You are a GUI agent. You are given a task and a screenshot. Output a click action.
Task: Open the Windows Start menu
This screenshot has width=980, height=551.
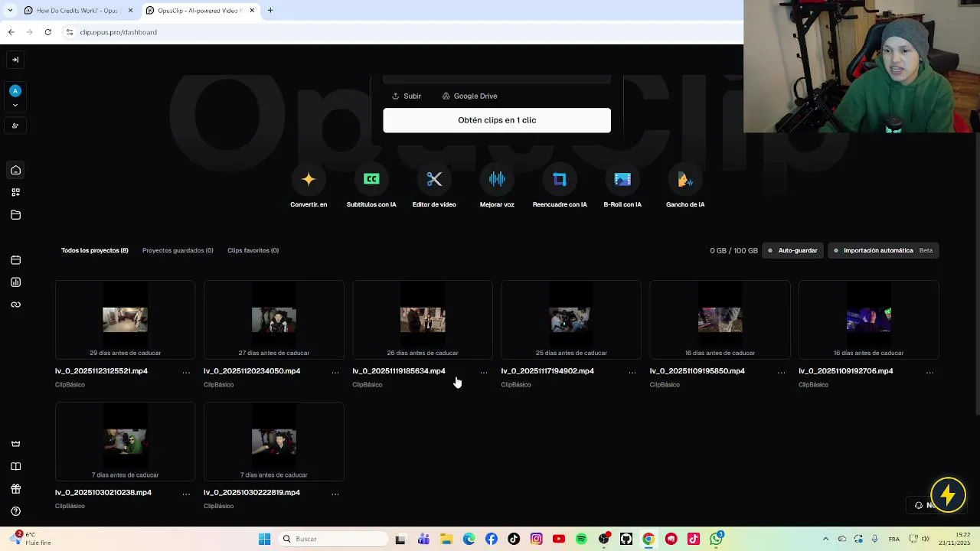(x=264, y=539)
